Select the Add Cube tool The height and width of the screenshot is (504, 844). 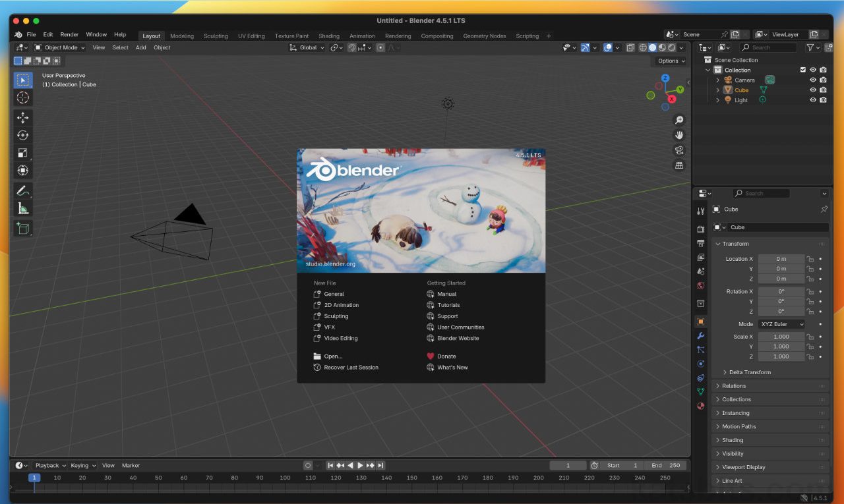pos(23,229)
